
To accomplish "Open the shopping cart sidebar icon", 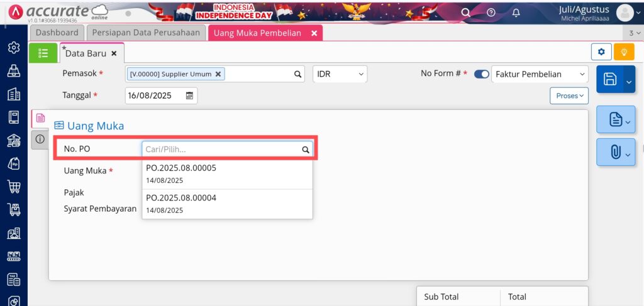I will pyautogui.click(x=14, y=187).
